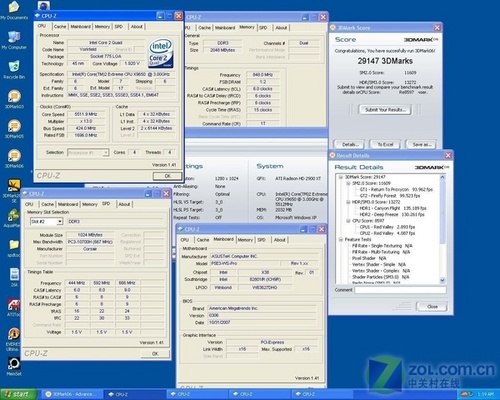Viewport: 500px width, 400px height.
Task: Click Close button in Result Details
Action: point(432,307)
